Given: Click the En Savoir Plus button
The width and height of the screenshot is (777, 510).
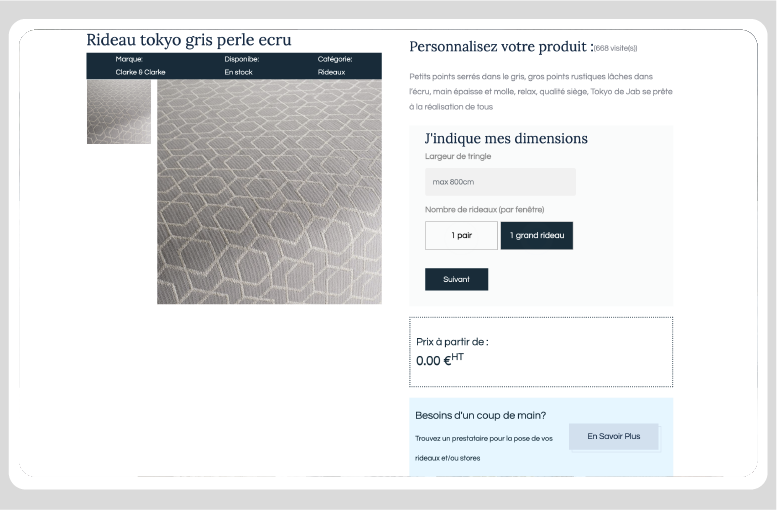Looking at the screenshot, I should point(613,437).
